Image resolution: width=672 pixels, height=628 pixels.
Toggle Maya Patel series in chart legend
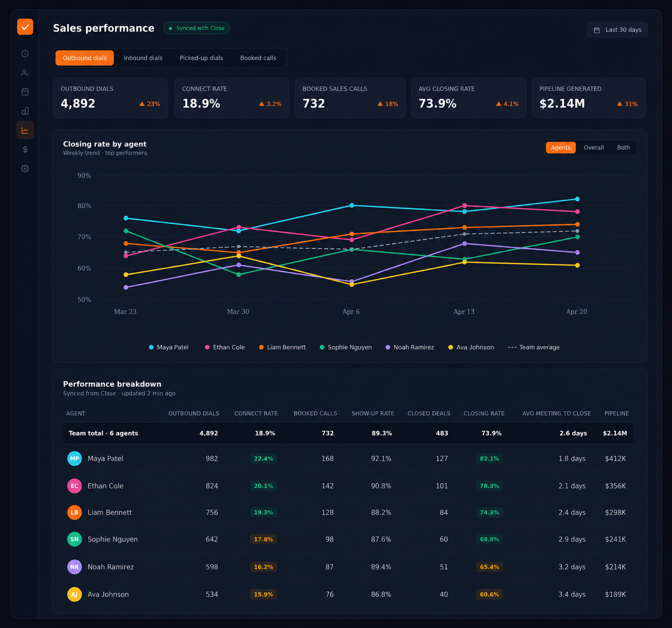[x=169, y=347]
